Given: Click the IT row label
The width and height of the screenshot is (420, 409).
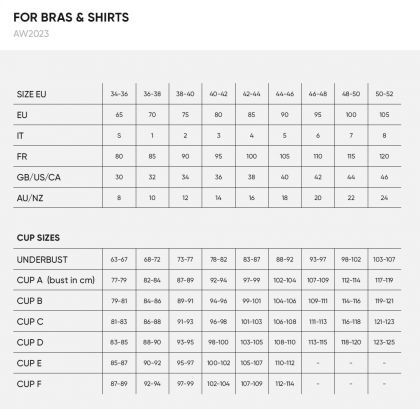Looking at the screenshot, I should tap(20, 136).
